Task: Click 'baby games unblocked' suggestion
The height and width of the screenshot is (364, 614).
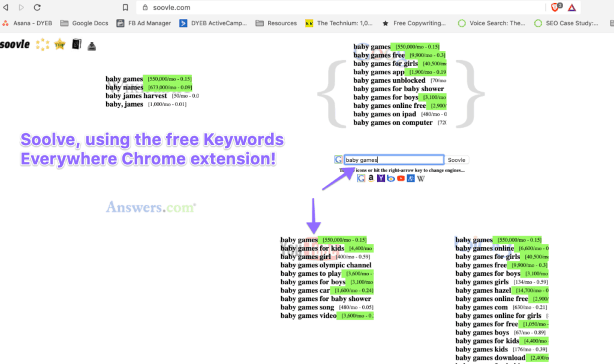Action: (389, 80)
